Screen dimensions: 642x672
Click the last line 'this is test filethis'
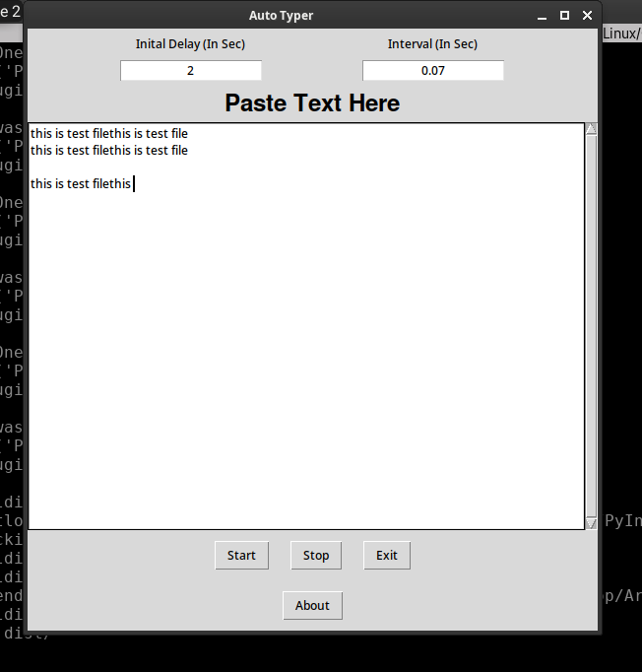tap(81, 184)
